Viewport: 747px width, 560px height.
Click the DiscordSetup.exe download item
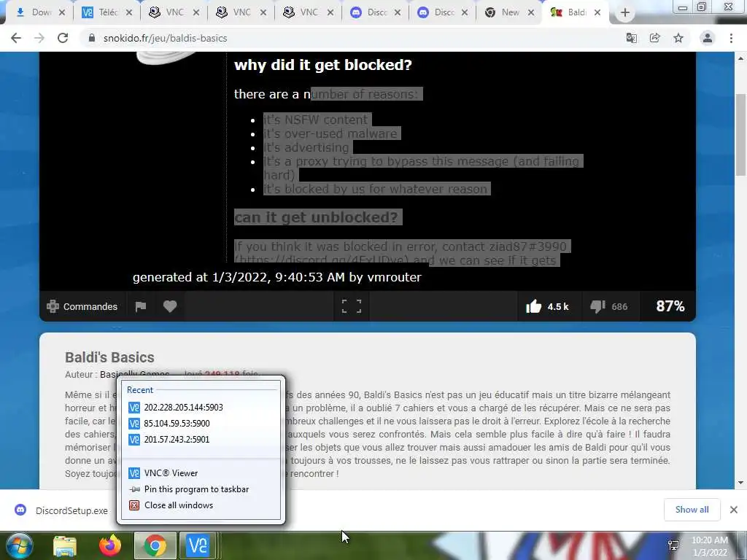[62, 510]
